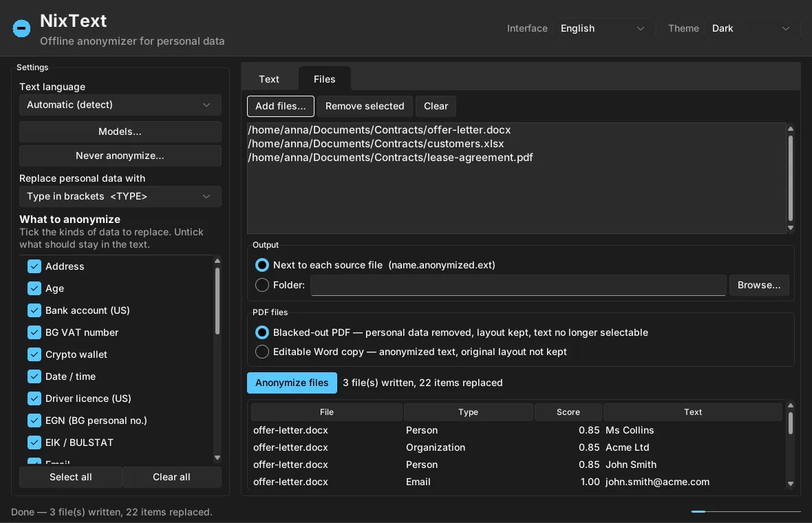This screenshot has width=812, height=523.
Task: Untick the Address checkbox
Action: tap(34, 266)
